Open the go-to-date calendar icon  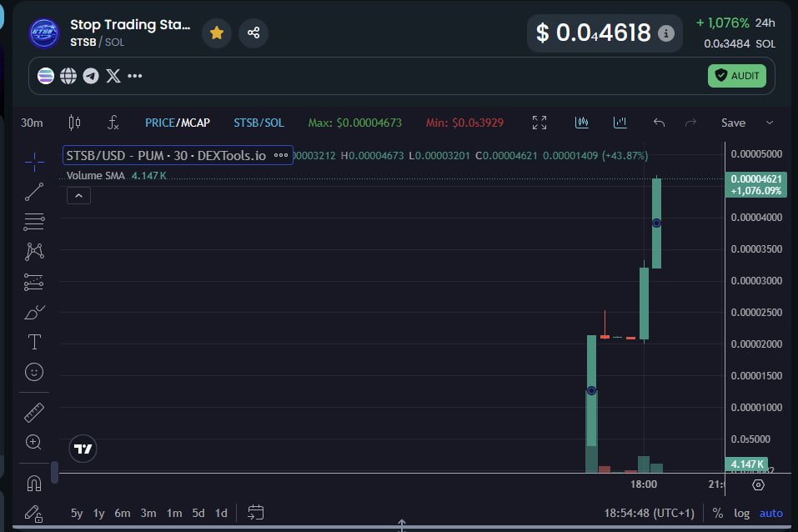pyautogui.click(x=255, y=513)
